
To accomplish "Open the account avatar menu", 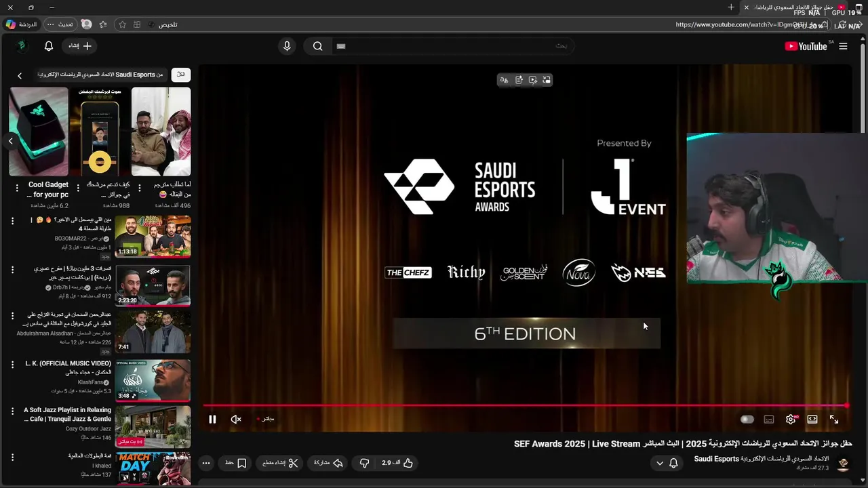I will tap(22, 46).
